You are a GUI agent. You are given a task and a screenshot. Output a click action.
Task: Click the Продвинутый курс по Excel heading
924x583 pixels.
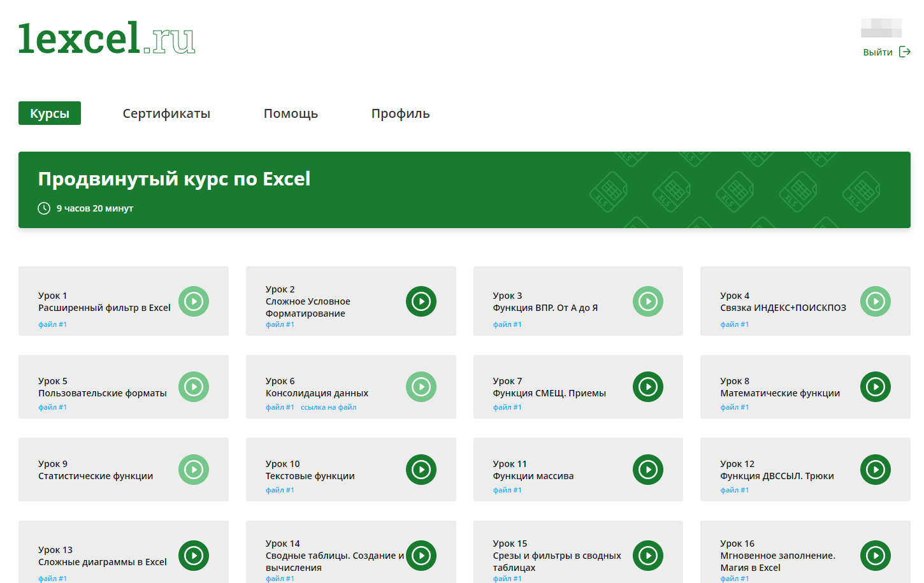click(x=174, y=179)
